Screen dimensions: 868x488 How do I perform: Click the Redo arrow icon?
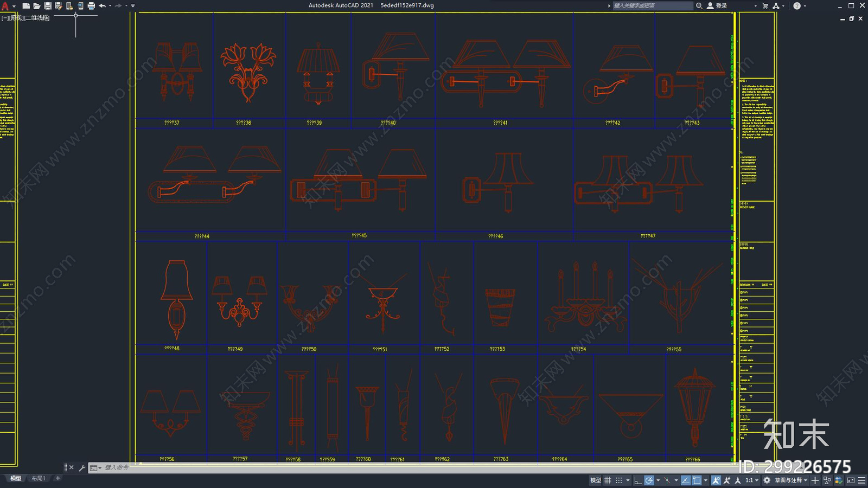click(x=118, y=5)
